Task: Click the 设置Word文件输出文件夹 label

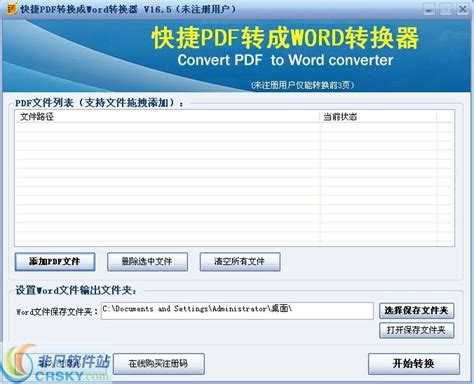Action: (x=76, y=290)
